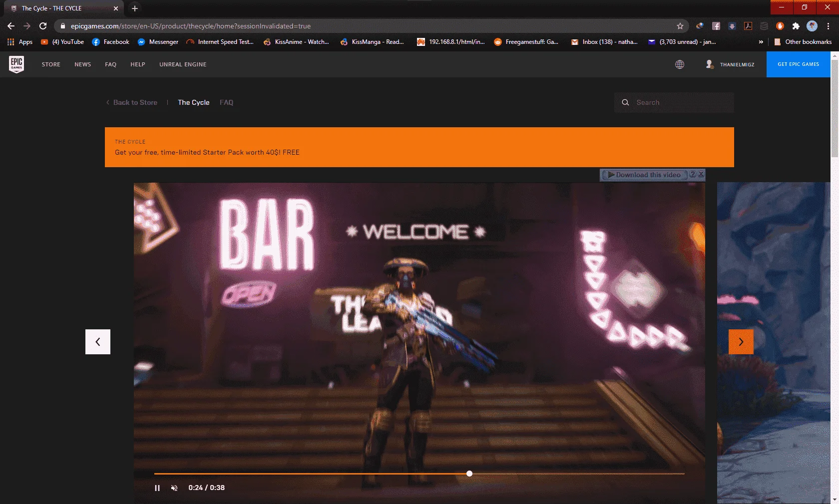Switch to the product FAQ tab
The height and width of the screenshot is (504, 839).
pos(227,102)
